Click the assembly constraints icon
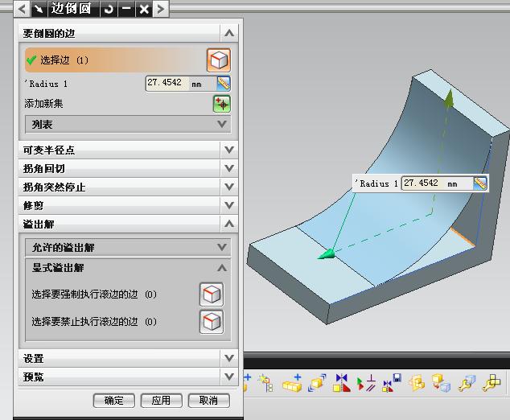 tap(366, 383)
